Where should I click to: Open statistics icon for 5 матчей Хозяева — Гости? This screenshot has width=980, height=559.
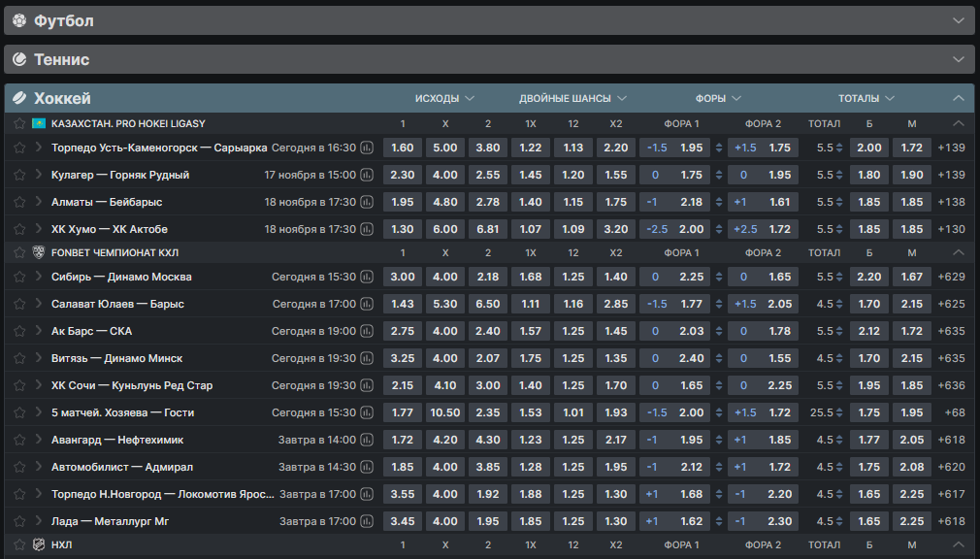pos(367,412)
